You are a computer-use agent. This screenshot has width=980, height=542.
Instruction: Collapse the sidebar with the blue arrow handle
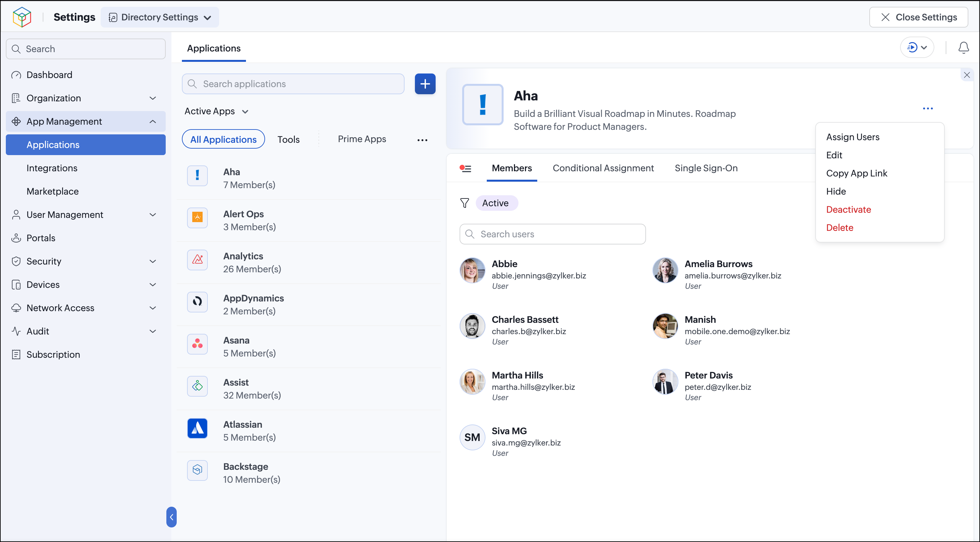pyautogui.click(x=171, y=517)
